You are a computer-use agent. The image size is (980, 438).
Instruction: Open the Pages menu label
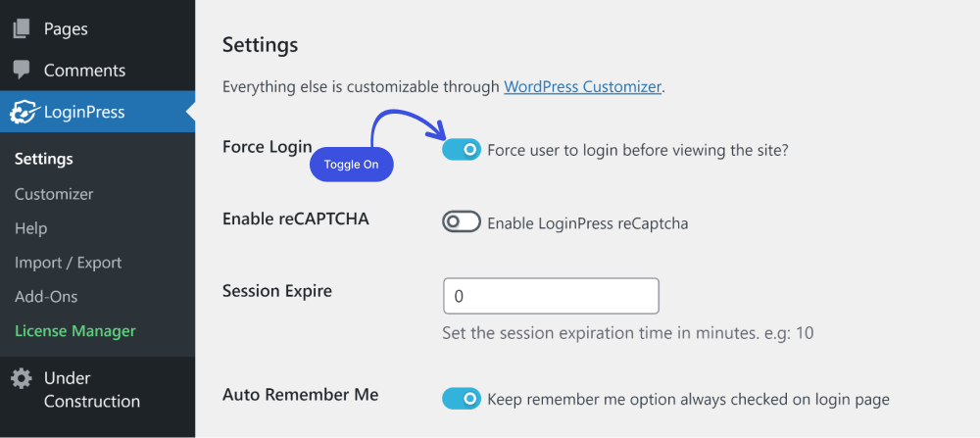(x=66, y=28)
